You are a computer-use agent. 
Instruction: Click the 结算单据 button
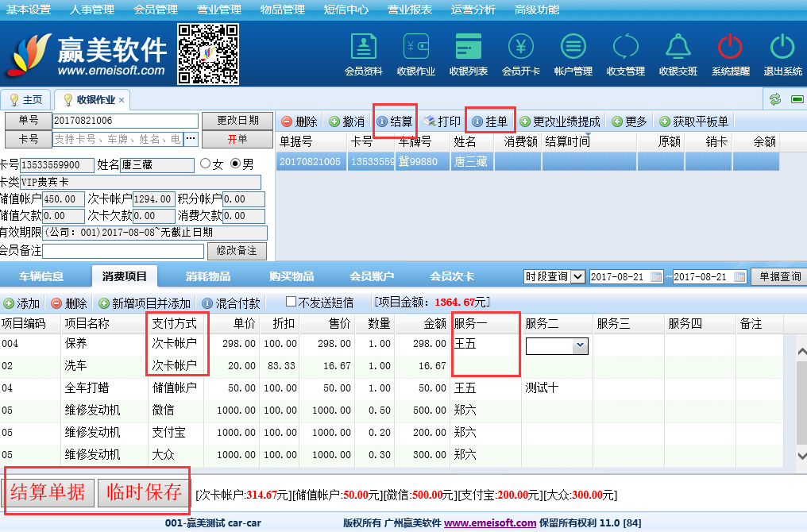point(48,492)
